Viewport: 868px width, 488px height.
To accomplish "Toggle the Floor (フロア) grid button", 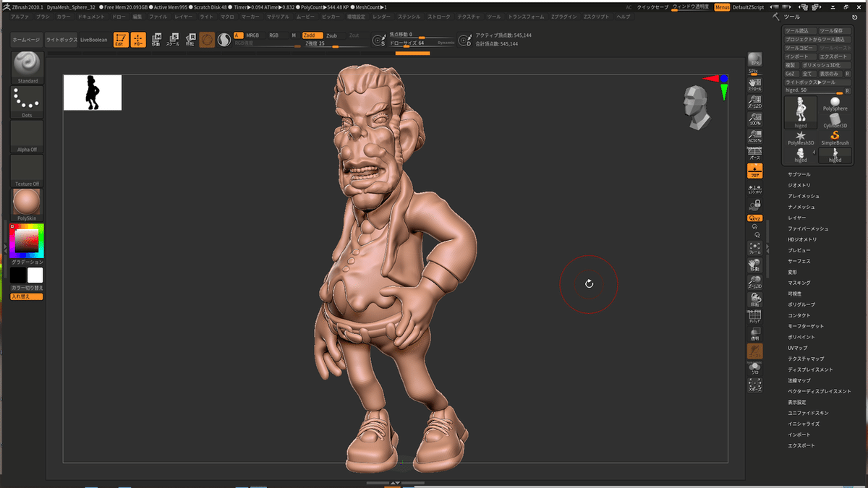I will pyautogui.click(x=754, y=171).
